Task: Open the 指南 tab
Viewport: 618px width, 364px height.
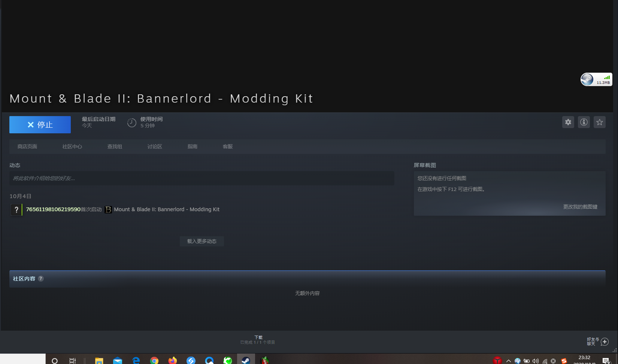Action: (x=193, y=146)
